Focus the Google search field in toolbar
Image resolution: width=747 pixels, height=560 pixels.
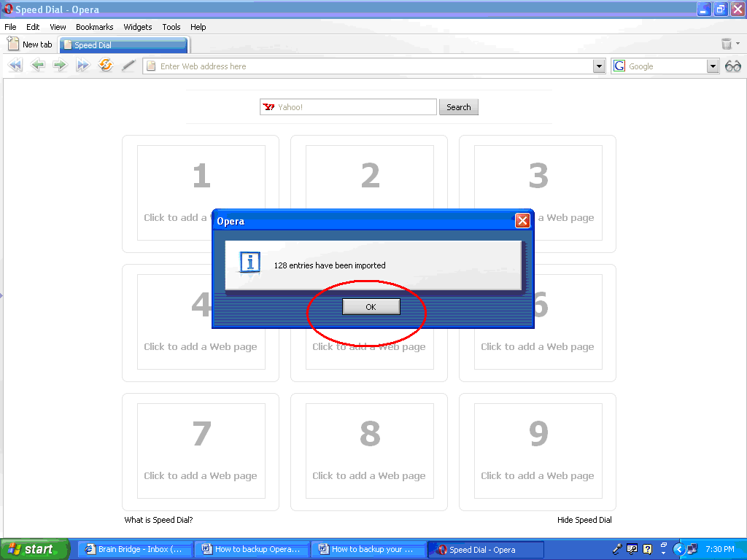pos(665,66)
